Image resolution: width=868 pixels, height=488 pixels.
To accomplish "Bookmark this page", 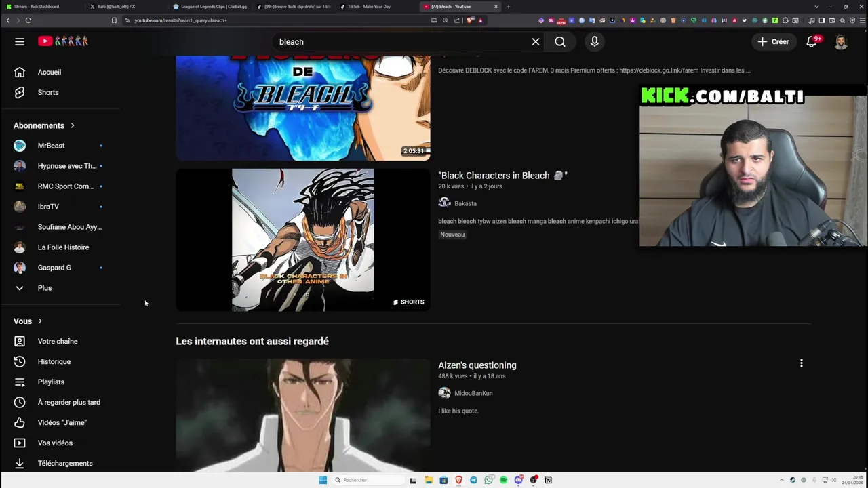I will tap(114, 20).
